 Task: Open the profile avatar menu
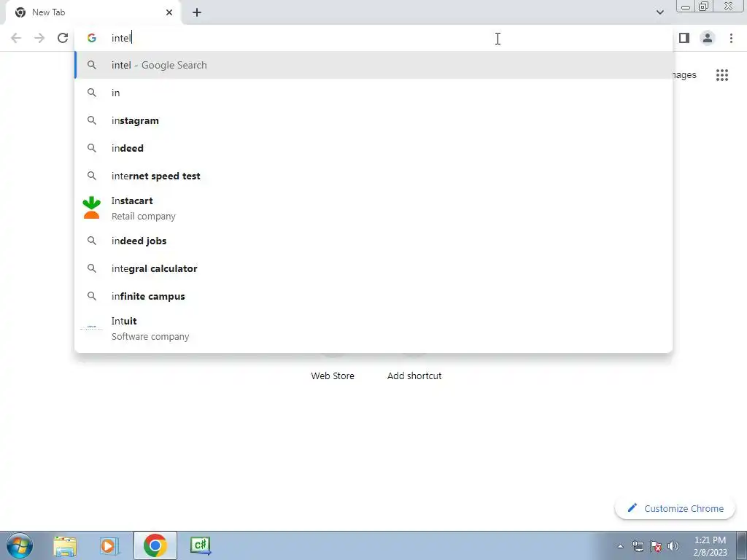(x=708, y=38)
